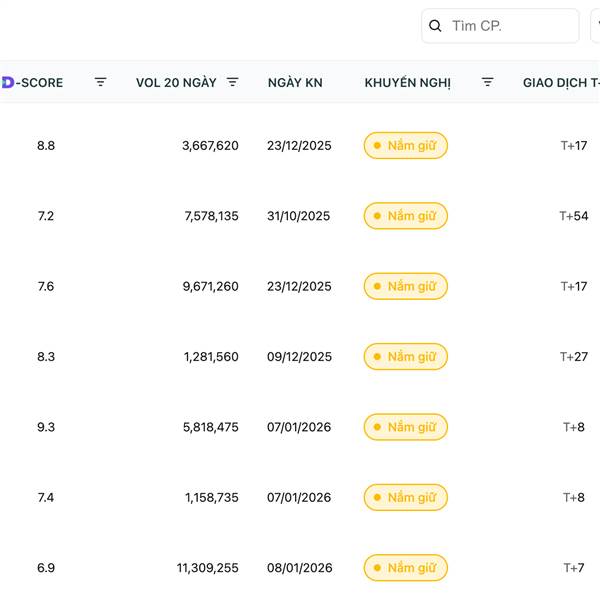Click the Nắm giữ badge dated 09/12/2025
600x600 pixels.
click(x=405, y=357)
